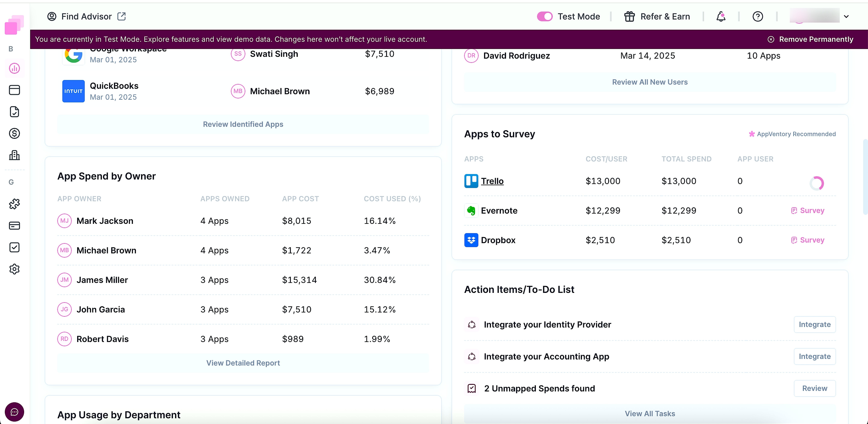Click the help question mark icon
The image size is (868, 424).
click(758, 17)
